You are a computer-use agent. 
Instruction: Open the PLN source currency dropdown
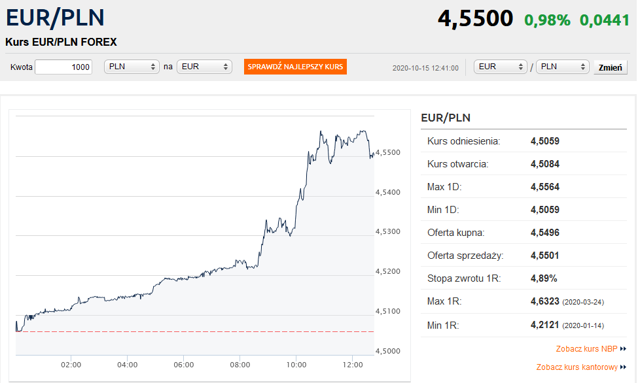click(x=131, y=67)
